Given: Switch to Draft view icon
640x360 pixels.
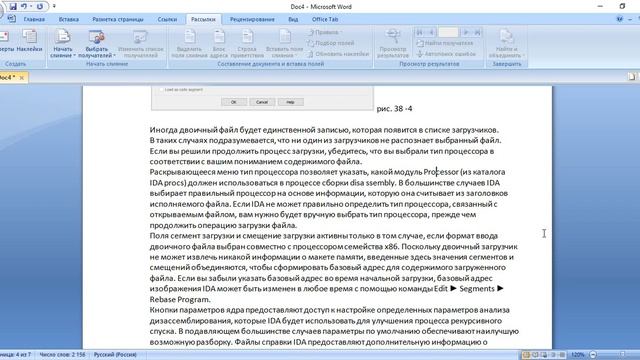Looking at the screenshot, I should pyautogui.click(x=562, y=355).
